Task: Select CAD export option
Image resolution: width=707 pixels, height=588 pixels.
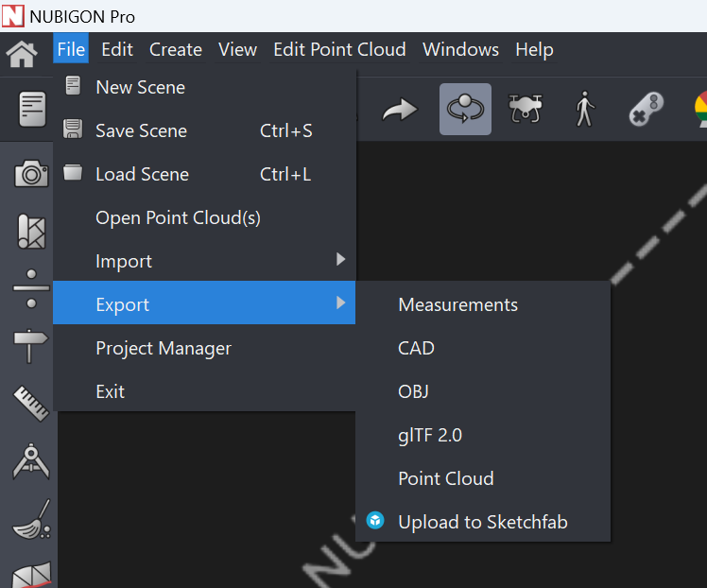Action: (483, 348)
